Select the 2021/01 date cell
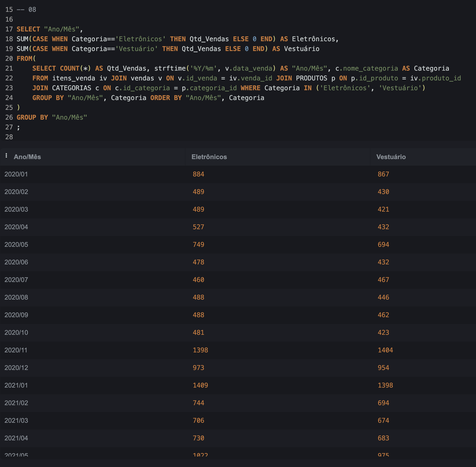476x467 pixels. click(x=16, y=385)
